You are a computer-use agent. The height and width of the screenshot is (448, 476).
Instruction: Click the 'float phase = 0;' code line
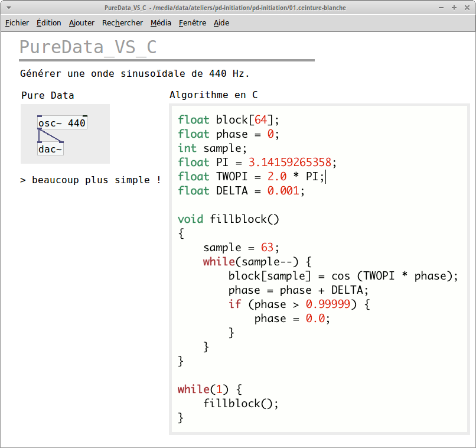tap(229, 134)
